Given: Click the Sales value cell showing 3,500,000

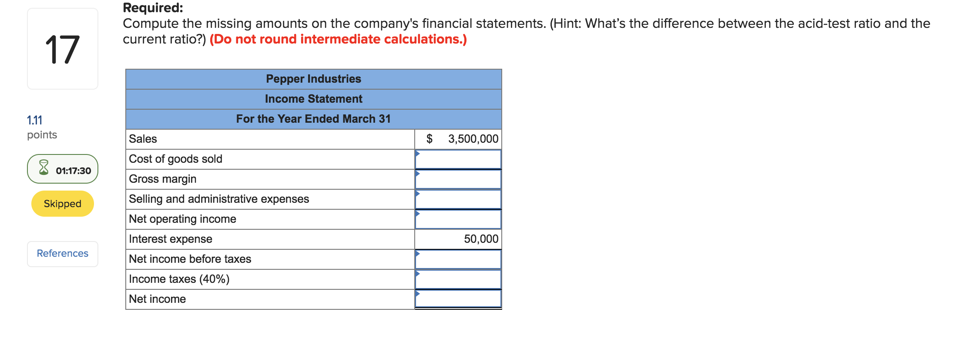Looking at the screenshot, I should coord(458,138).
